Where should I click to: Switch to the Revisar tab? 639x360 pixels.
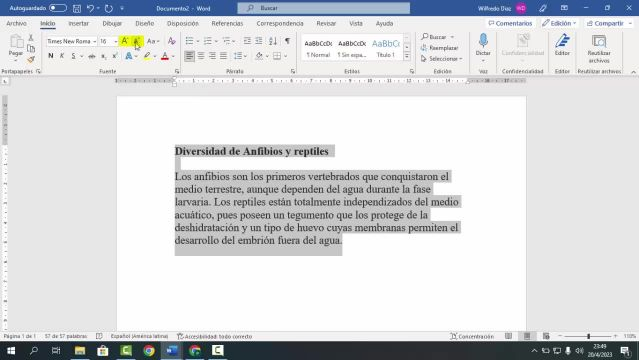pos(326,23)
